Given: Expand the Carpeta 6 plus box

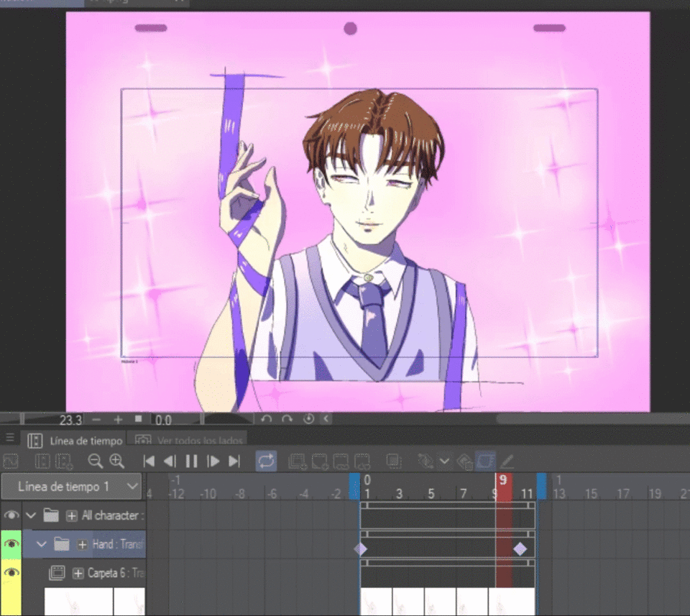Looking at the screenshot, I should pos(78,574).
